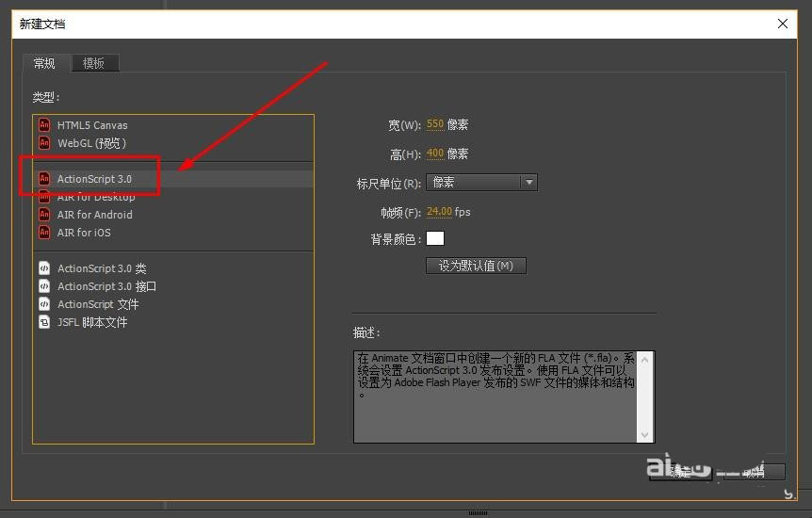
Task: Close the 新建文档 dialog
Action: [x=783, y=24]
